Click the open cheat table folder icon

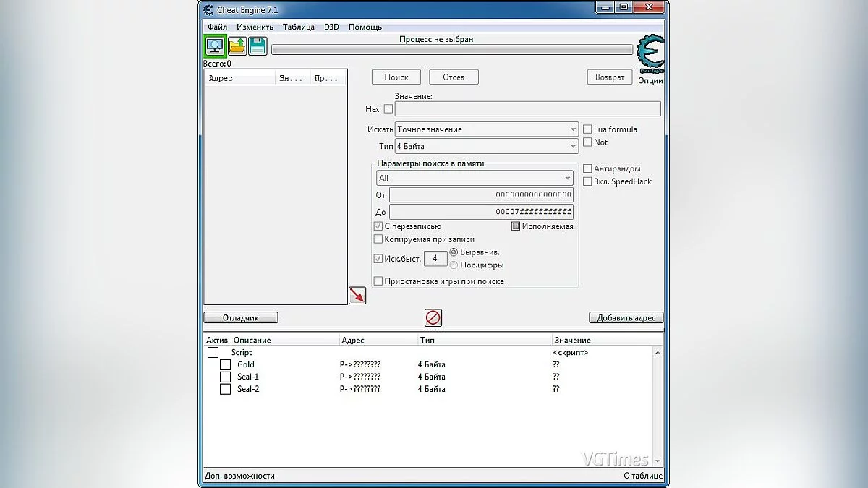click(237, 46)
